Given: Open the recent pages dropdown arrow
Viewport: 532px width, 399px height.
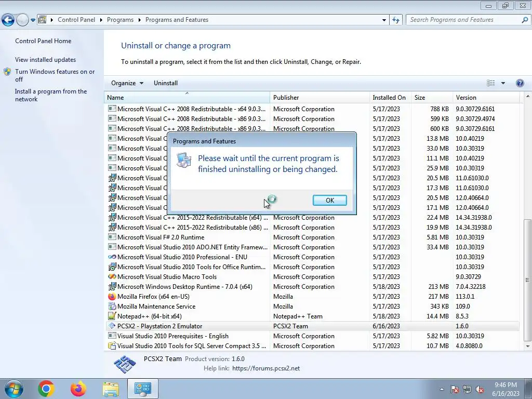Looking at the screenshot, I should tap(33, 20).
